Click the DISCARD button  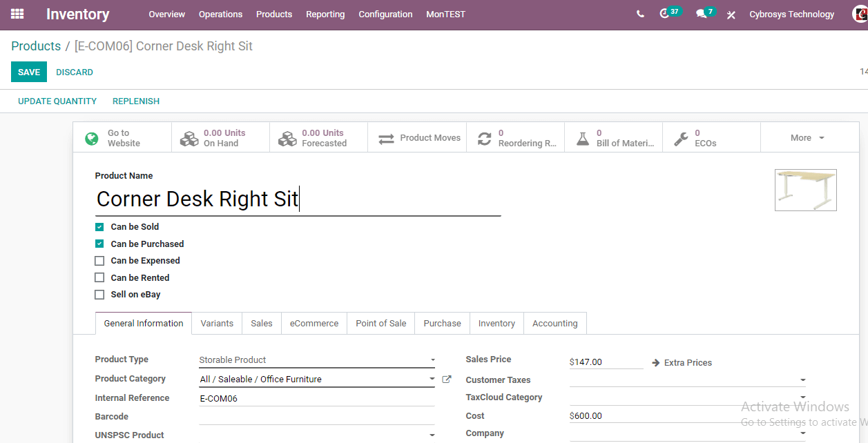[75, 72]
